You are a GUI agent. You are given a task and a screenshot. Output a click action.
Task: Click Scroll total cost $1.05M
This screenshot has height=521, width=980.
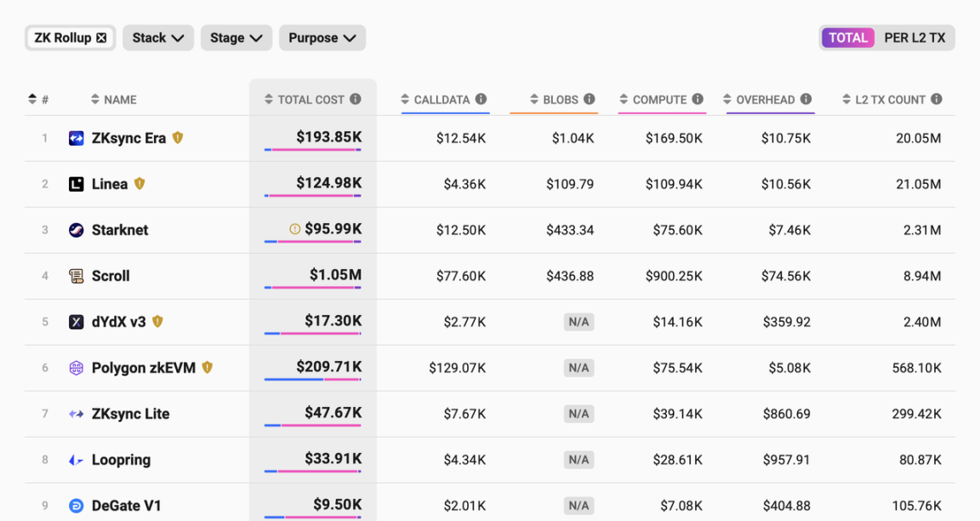[336, 275]
